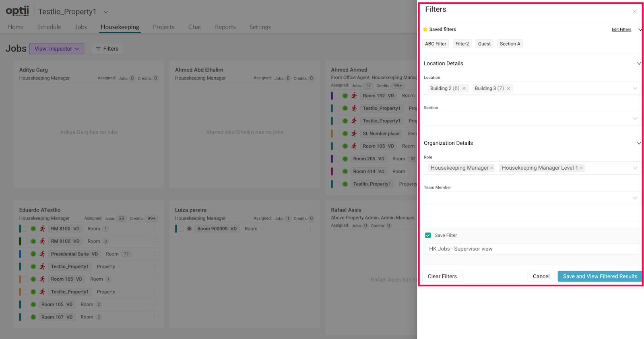Viewport: 644px width, 339px height.
Task: Remove Housekeeping Manager Level 1 chip
Action: click(581, 168)
